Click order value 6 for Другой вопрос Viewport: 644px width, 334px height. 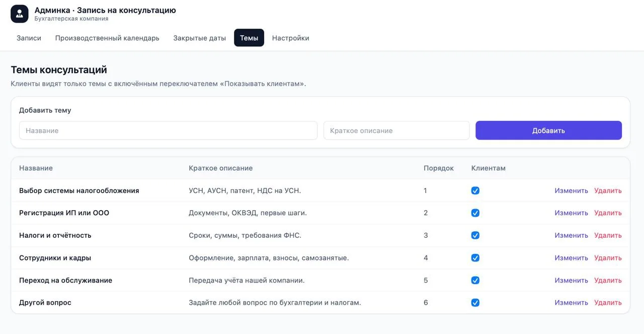tap(426, 303)
